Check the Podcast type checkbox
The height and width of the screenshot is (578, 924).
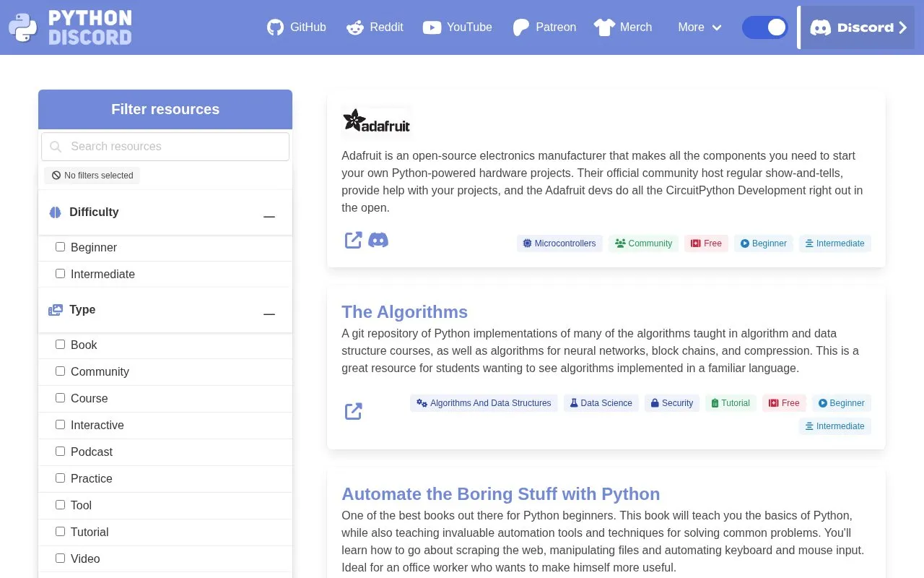tap(61, 452)
